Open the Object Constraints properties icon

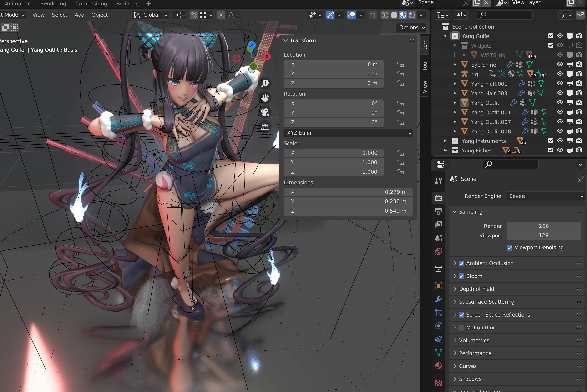[438, 339]
